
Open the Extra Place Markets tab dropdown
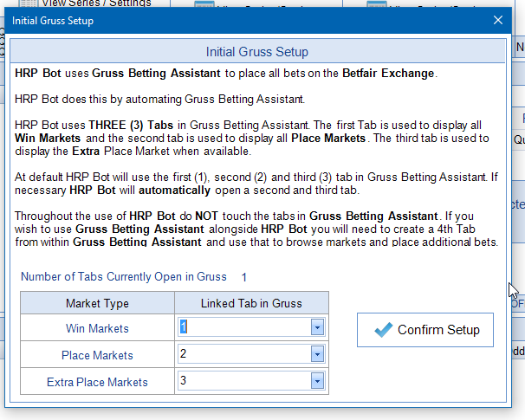(x=317, y=381)
